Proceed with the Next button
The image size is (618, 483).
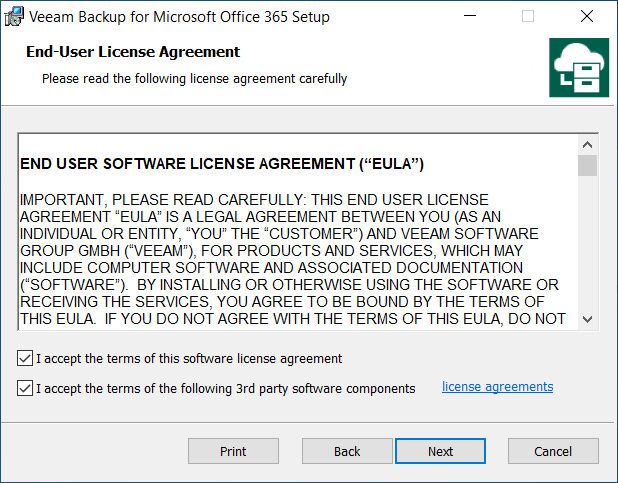[x=440, y=451]
